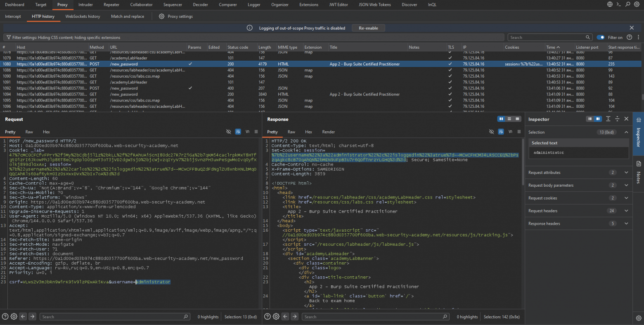Go to next match in Request search
This screenshot has height=325, width=644.
pos(32,317)
